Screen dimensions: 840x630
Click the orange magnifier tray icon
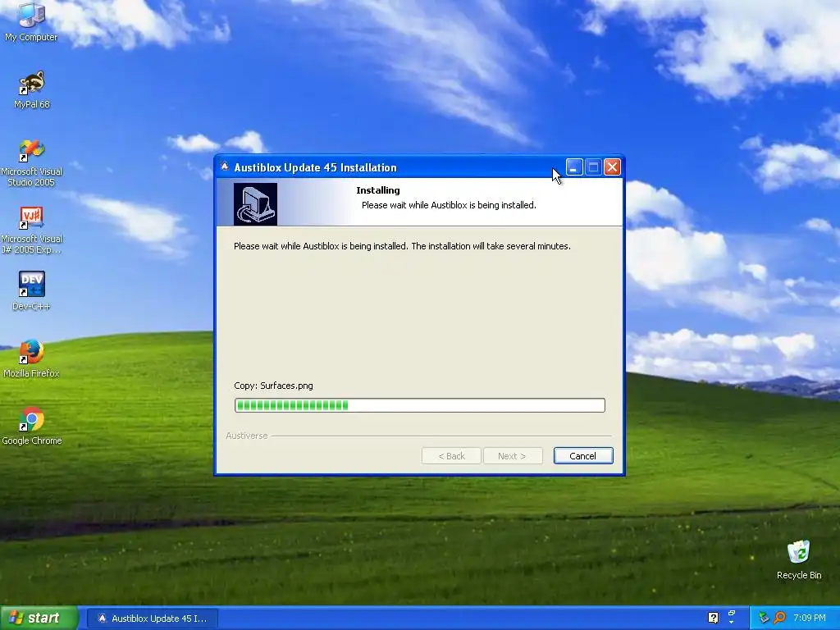780,618
